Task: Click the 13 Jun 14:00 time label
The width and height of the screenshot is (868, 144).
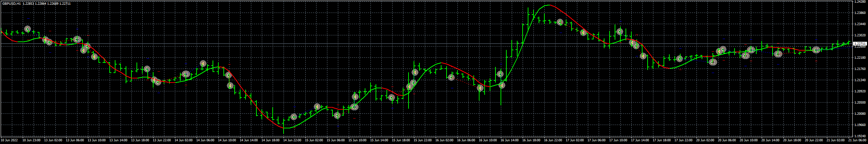Action: [119, 140]
